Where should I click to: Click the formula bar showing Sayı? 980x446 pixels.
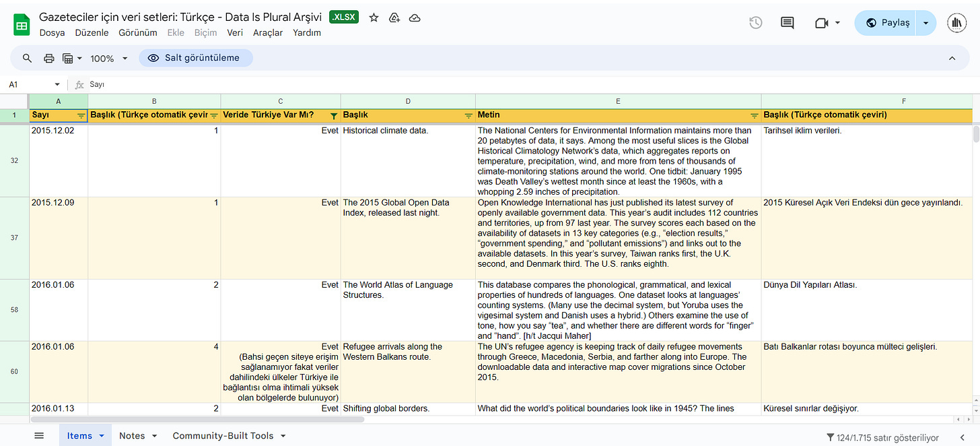pyautogui.click(x=525, y=85)
